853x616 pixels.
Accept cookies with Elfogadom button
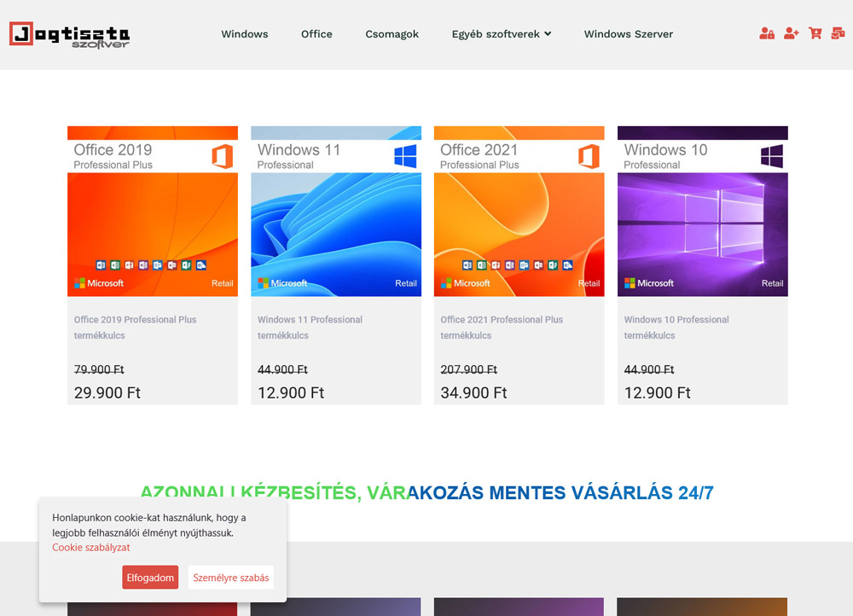point(150,578)
